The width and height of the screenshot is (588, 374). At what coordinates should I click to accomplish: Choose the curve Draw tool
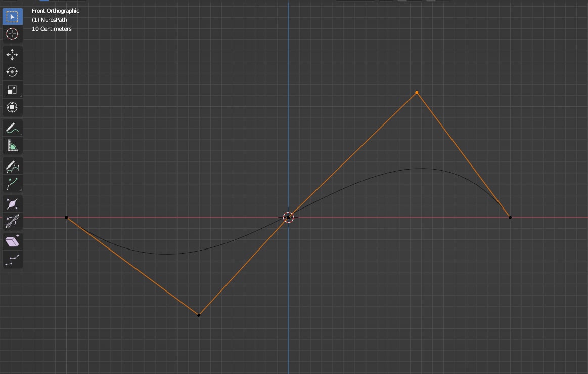(x=12, y=167)
